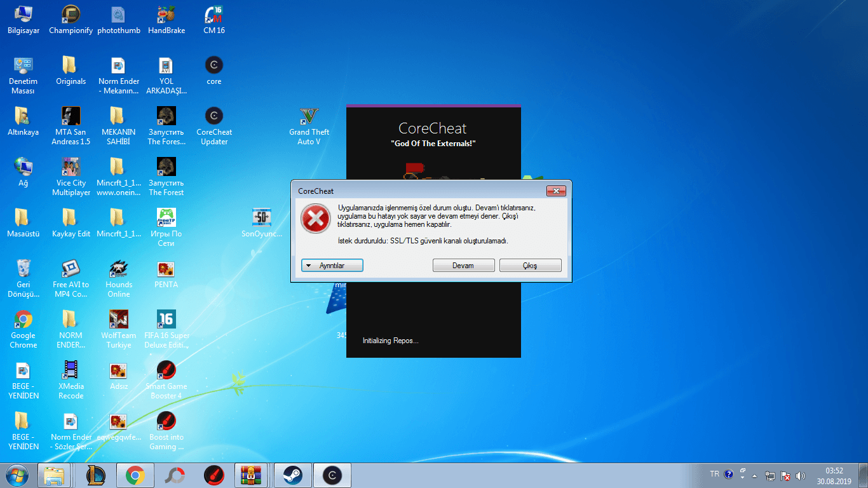Image resolution: width=868 pixels, height=488 pixels.
Task: Select the core desktop shortcut
Action: [x=214, y=71]
